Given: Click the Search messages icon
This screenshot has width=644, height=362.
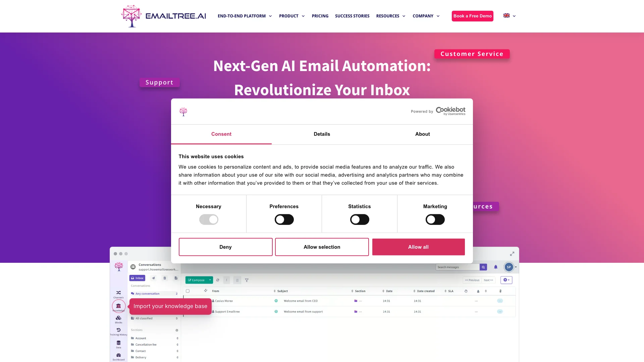Looking at the screenshot, I should [x=483, y=267].
